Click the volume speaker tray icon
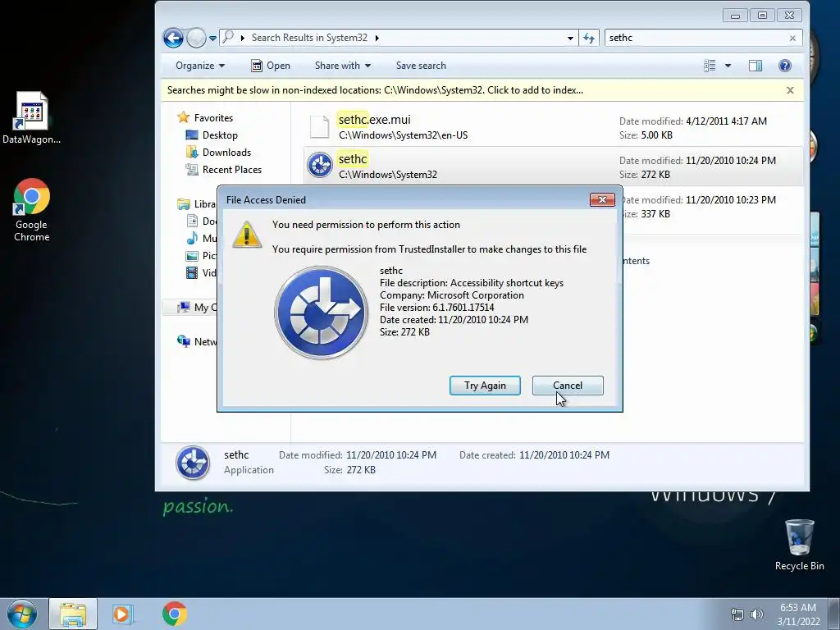This screenshot has width=840, height=630. [x=757, y=614]
